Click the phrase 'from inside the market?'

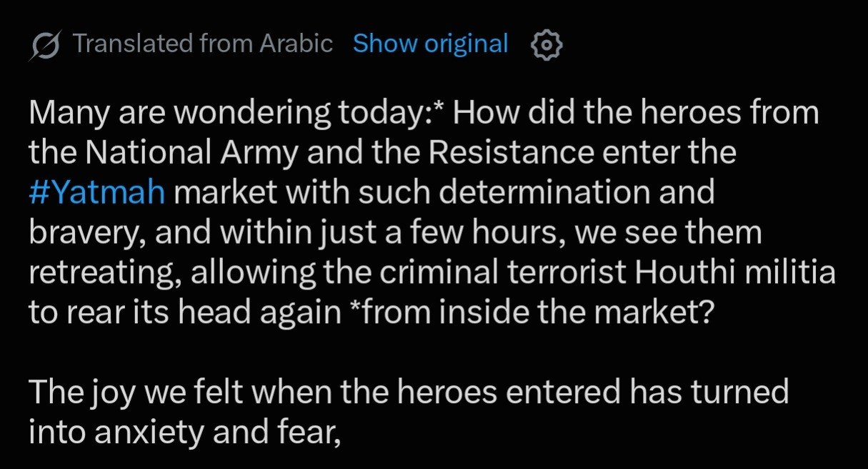(530, 313)
